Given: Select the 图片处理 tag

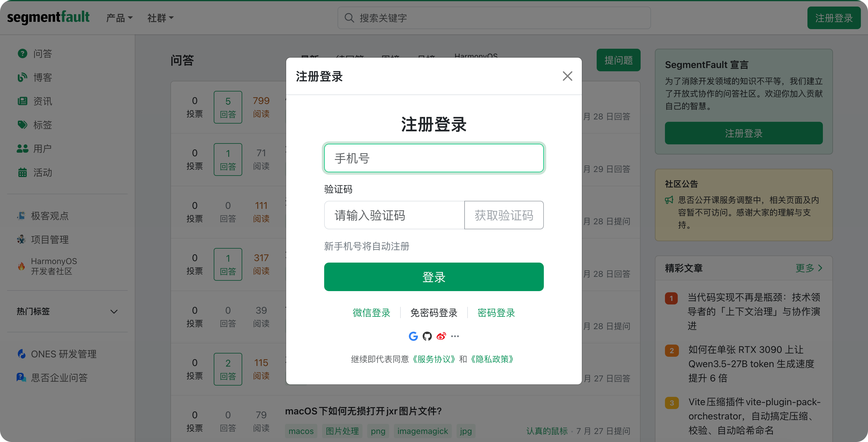Looking at the screenshot, I should 342,431.
